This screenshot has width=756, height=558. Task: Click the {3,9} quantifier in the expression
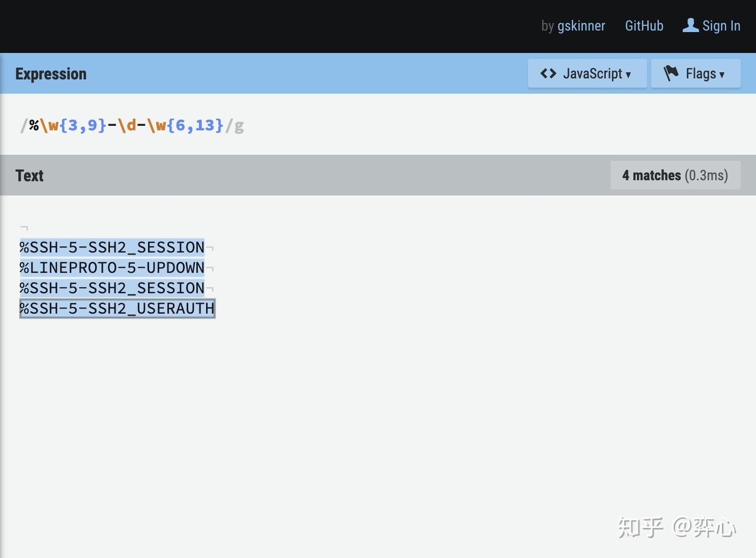tap(83, 125)
